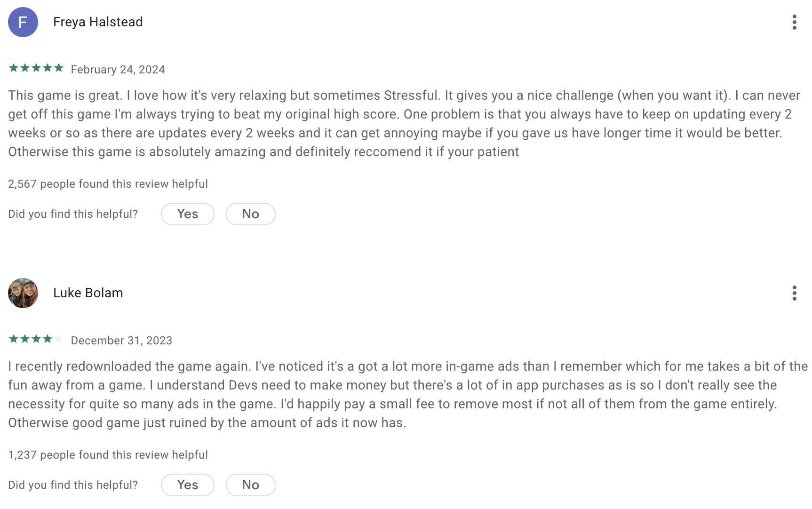
Task: Click Luke Bolam's profile photo
Action: (23, 293)
